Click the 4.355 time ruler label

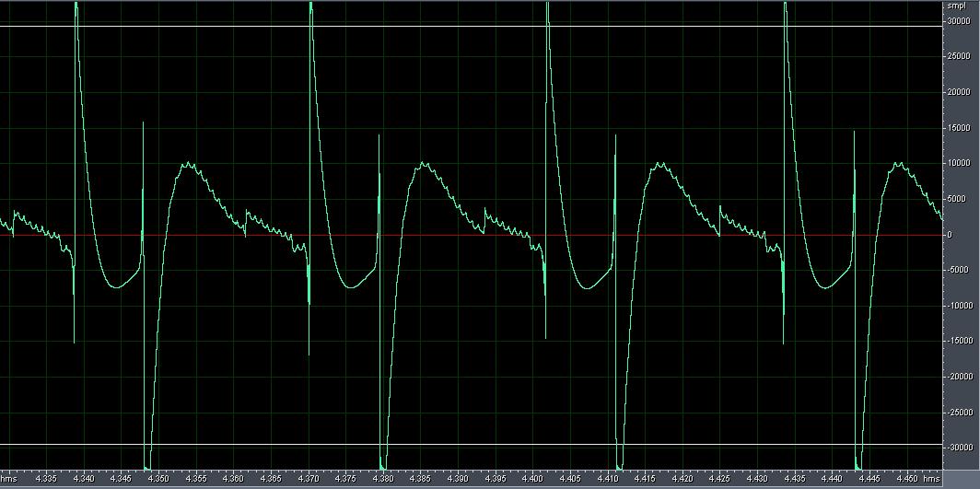pos(195,479)
